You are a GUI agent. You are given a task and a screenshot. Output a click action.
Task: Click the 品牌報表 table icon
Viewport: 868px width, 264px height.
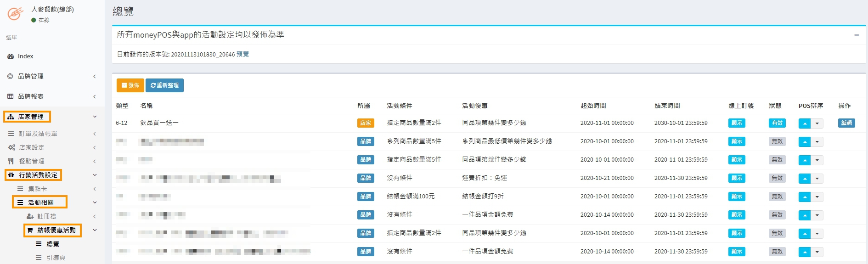point(10,96)
